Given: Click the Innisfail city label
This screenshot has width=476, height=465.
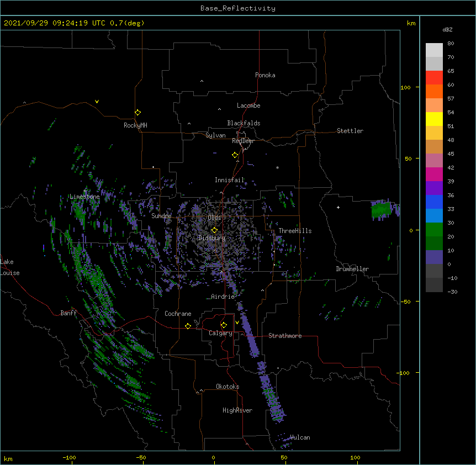Looking at the screenshot, I should pos(229,180).
